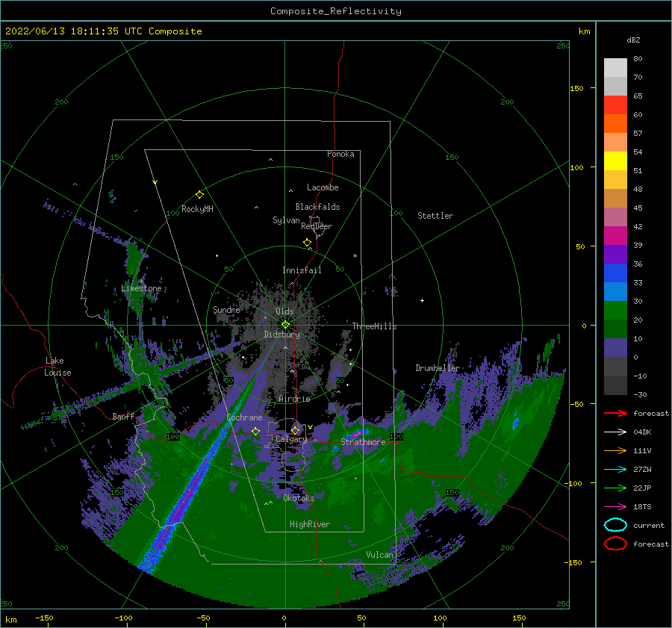Click the HighRiver city label

coord(310,524)
